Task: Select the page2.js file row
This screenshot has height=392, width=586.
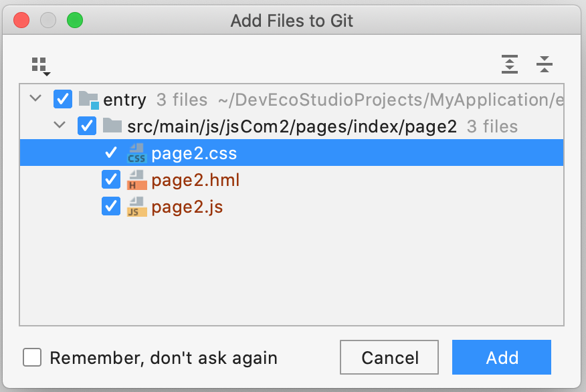Action: coord(292,207)
